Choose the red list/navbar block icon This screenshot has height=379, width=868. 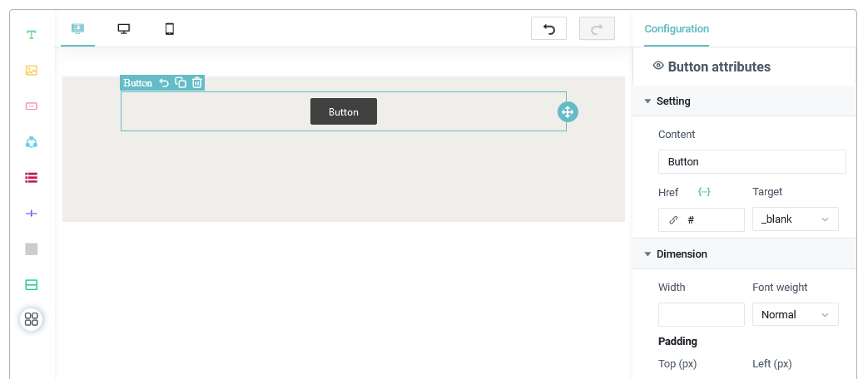32,178
